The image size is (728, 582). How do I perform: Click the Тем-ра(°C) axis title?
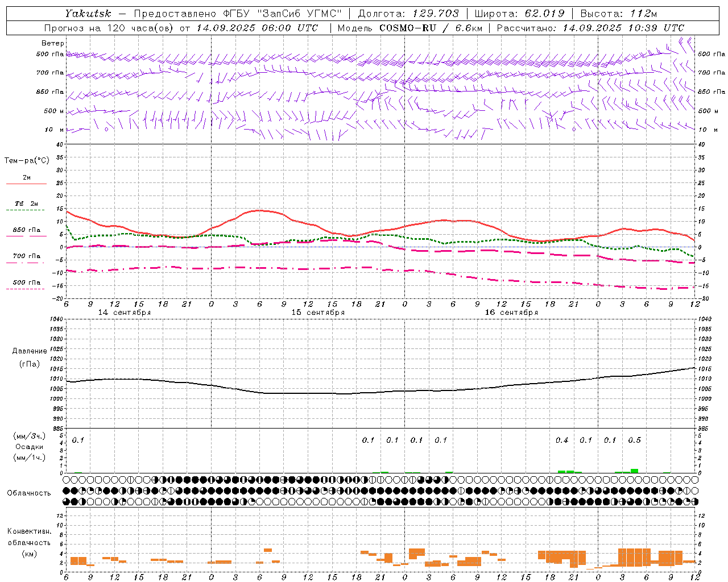[x=27, y=161]
